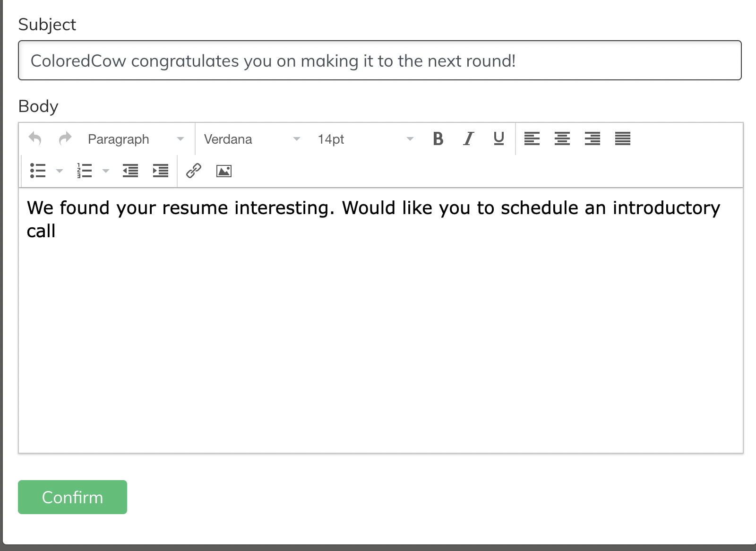Toggle italic formatting
This screenshot has height=551, width=756.
pyautogui.click(x=468, y=138)
